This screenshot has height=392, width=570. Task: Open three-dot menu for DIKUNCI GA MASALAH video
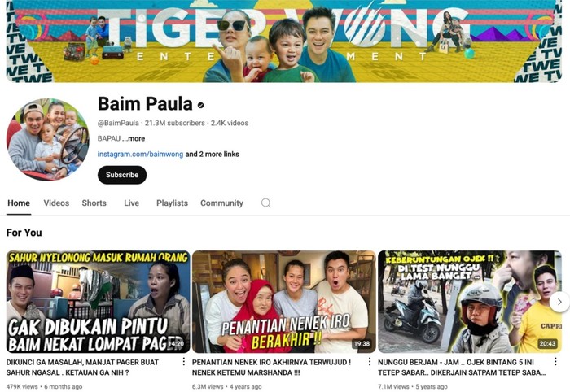click(x=183, y=361)
